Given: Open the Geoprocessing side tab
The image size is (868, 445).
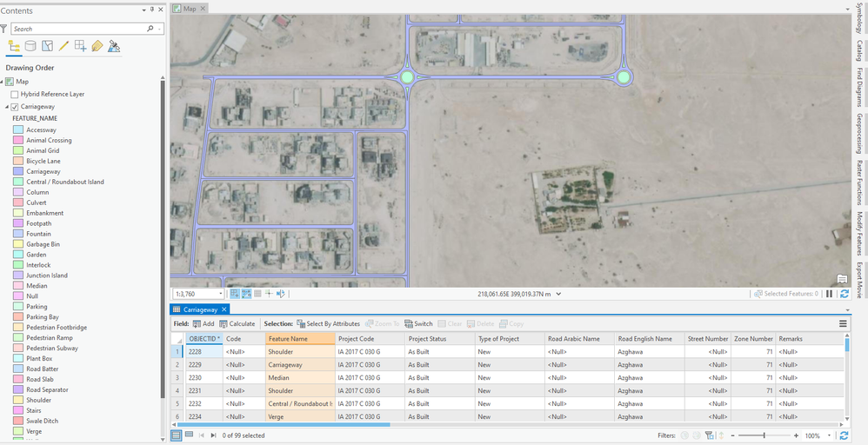Looking at the screenshot, I should [859, 133].
